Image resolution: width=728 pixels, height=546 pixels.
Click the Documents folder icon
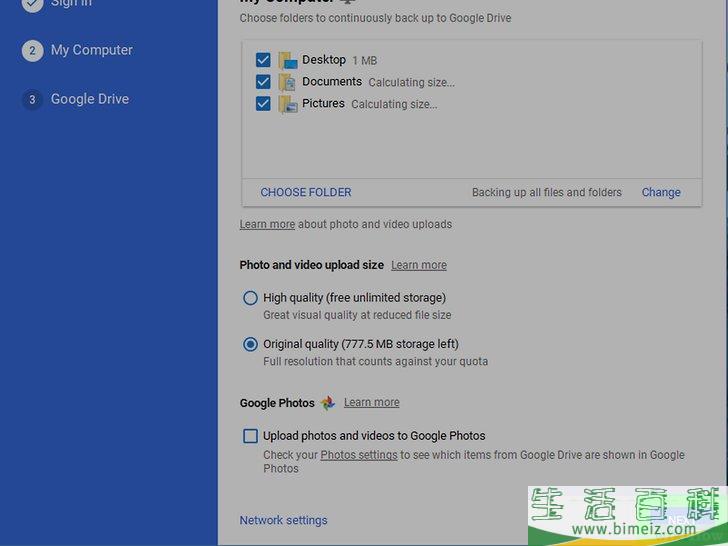click(x=288, y=82)
